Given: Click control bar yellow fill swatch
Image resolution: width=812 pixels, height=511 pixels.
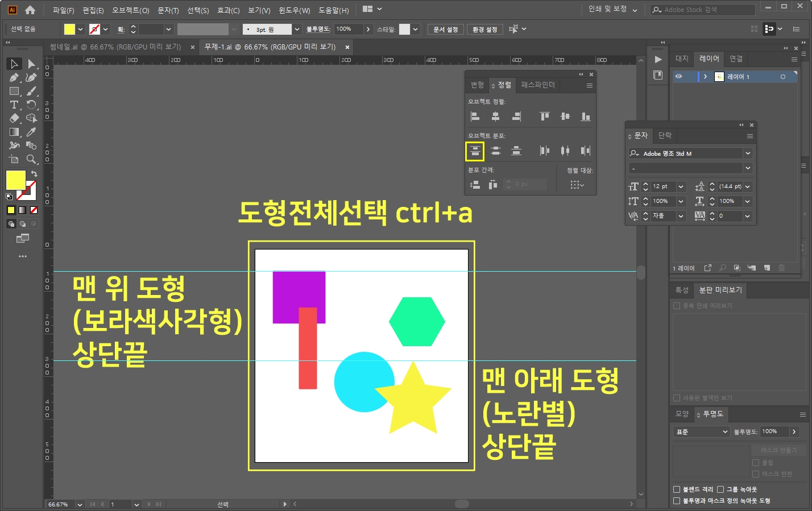Looking at the screenshot, I should (x=69, y=29).
